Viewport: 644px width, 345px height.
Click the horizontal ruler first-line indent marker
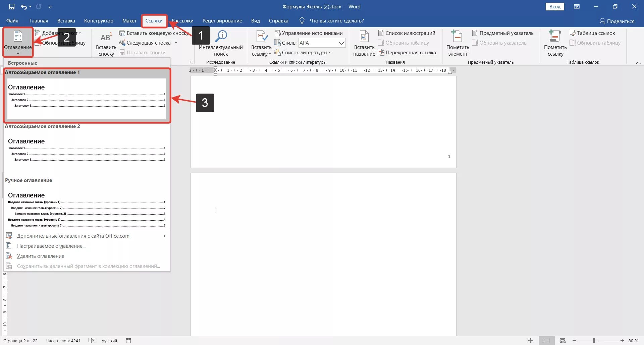[215, 68]
